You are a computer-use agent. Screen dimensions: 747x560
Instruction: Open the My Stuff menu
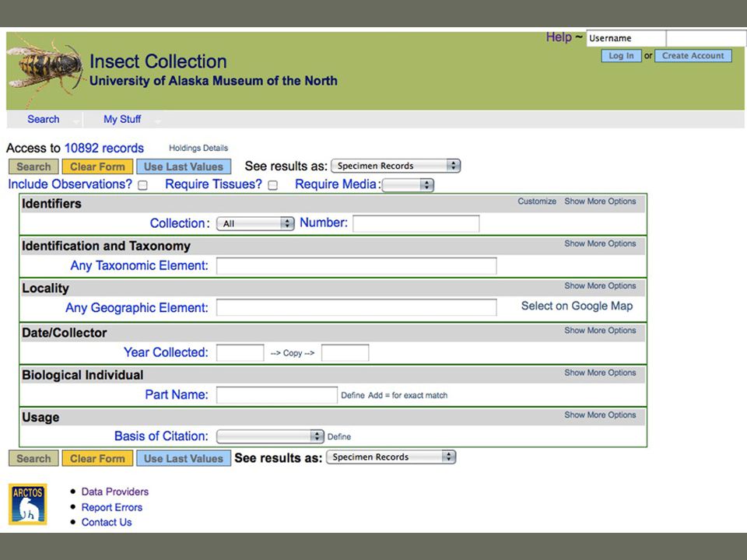(x=122, y=120)
